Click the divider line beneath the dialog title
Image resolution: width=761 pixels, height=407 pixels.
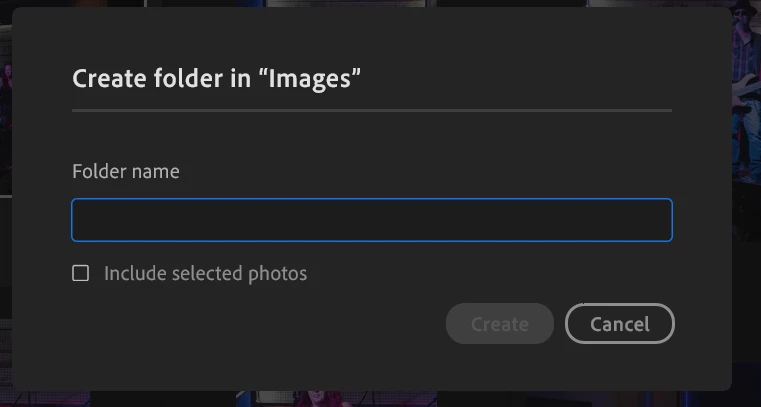[x=372, y=111]
